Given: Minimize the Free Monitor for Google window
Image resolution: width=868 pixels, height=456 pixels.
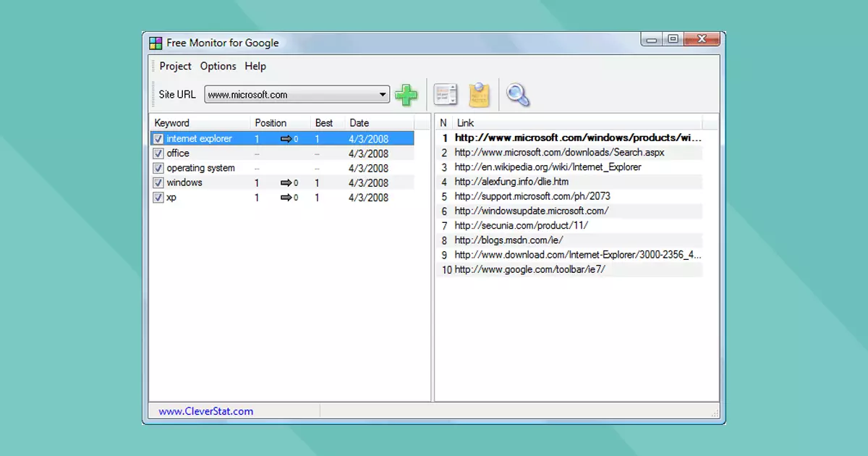Looking at the screenshot, I should 652,39.
